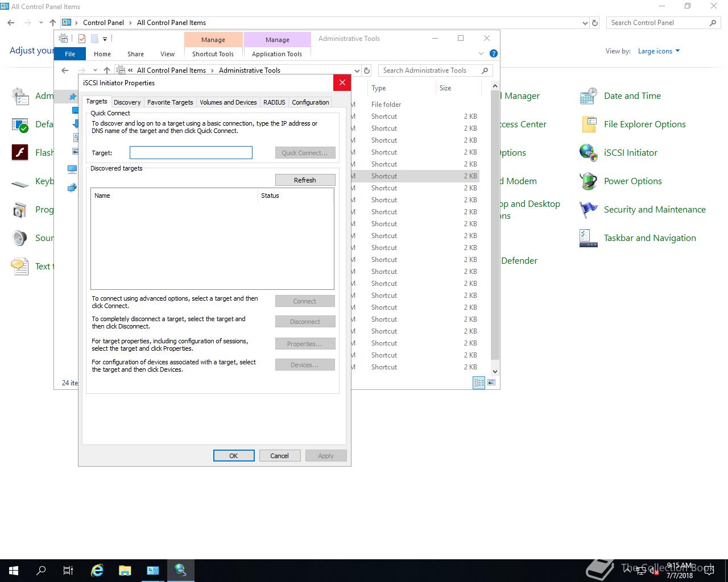Screen dimensions: 728x582
Task: Click the Quick Connect button
Action: [x=305, y=153]
